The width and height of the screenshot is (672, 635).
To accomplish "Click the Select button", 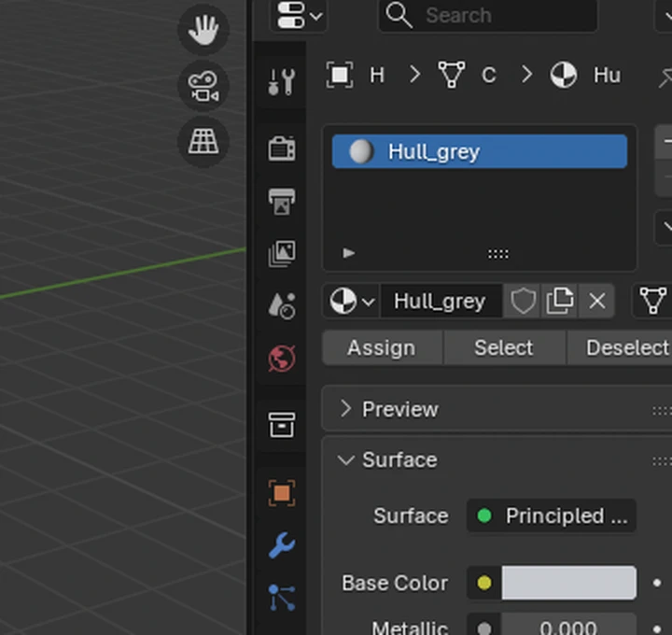I will (504, 347).
